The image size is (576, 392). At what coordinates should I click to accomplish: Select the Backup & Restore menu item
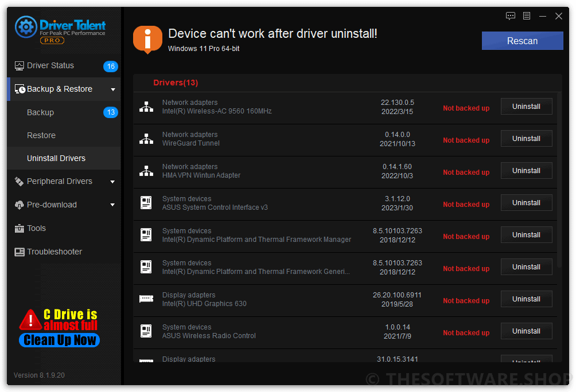pyautogui.click(x=64, y=89)
